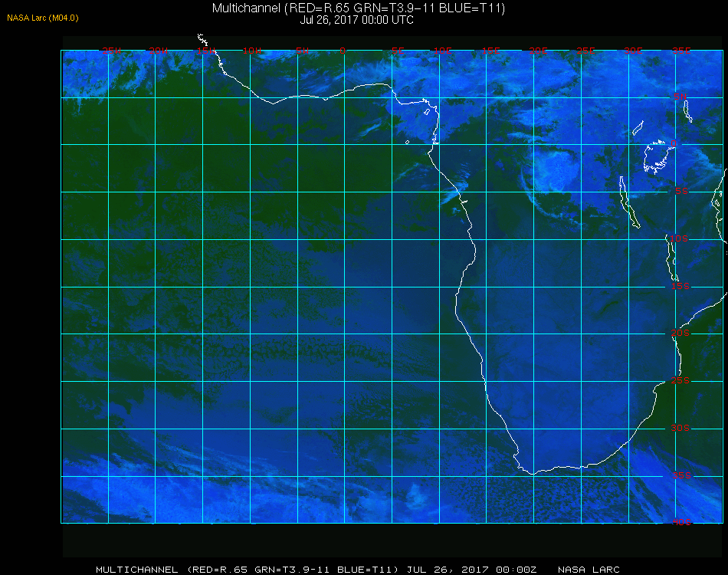Screen dimensions: 728x575
Task: Choose the '15S' latitude label
Action: [680, 286]
